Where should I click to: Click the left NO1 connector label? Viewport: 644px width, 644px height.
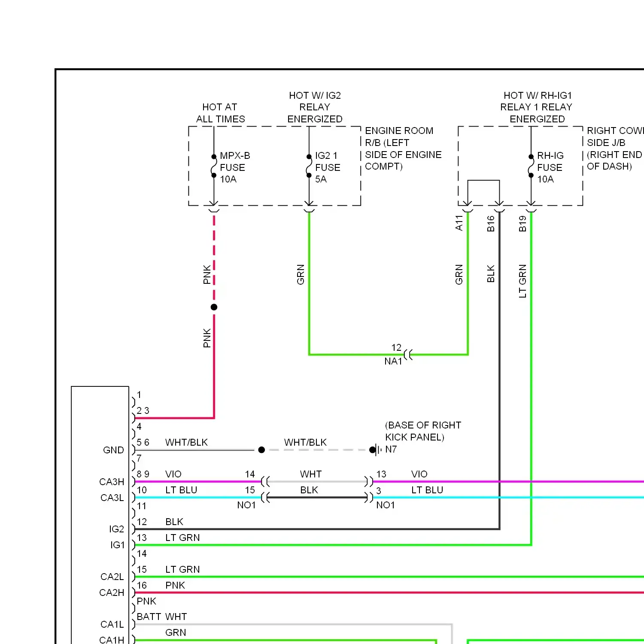(x=246, y=505)
